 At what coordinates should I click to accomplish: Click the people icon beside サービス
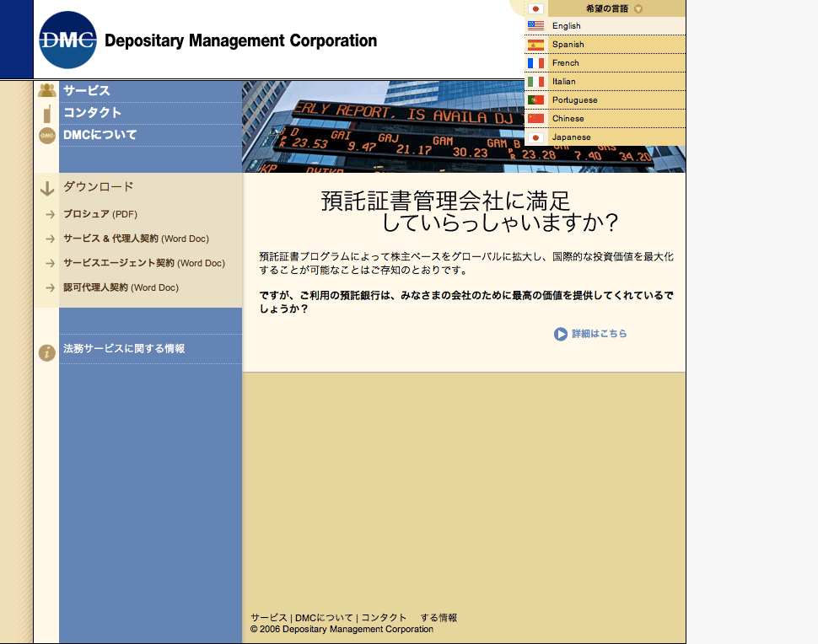pos(47,91)
